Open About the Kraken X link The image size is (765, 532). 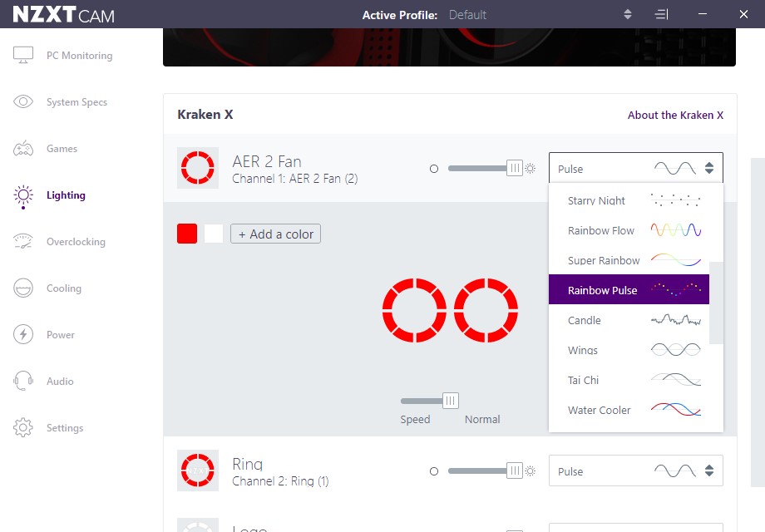(675, 115)
